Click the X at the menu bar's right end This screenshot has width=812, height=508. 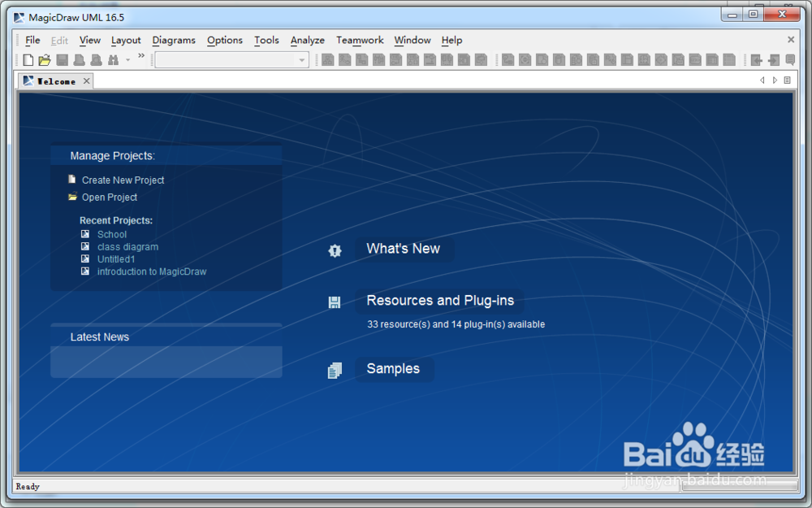coord(791,39)
